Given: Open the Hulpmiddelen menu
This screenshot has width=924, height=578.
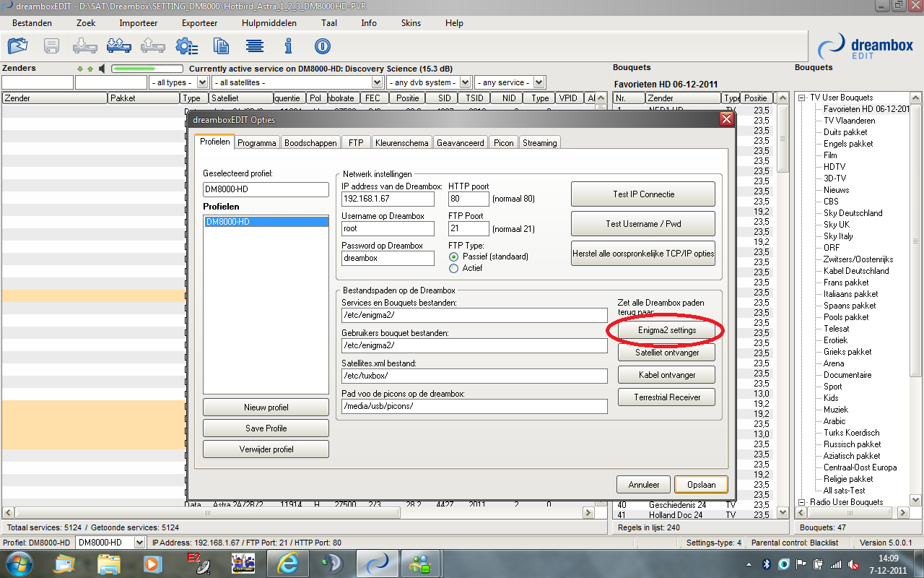Looking at the screenshot, I should [x=269, y=23].
